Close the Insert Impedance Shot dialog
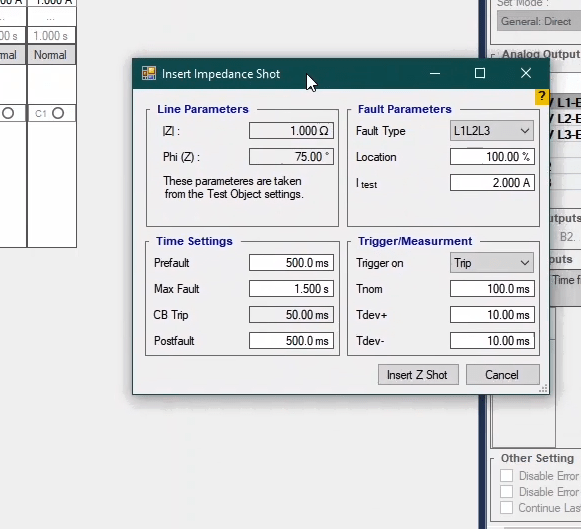Viewport: 581px width, 529px height. (526, 73)
